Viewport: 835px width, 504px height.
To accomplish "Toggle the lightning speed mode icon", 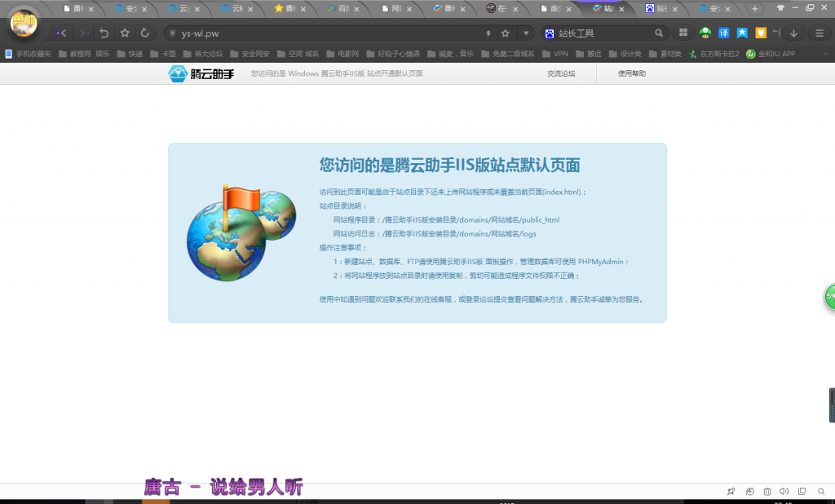I will point(488,33).
